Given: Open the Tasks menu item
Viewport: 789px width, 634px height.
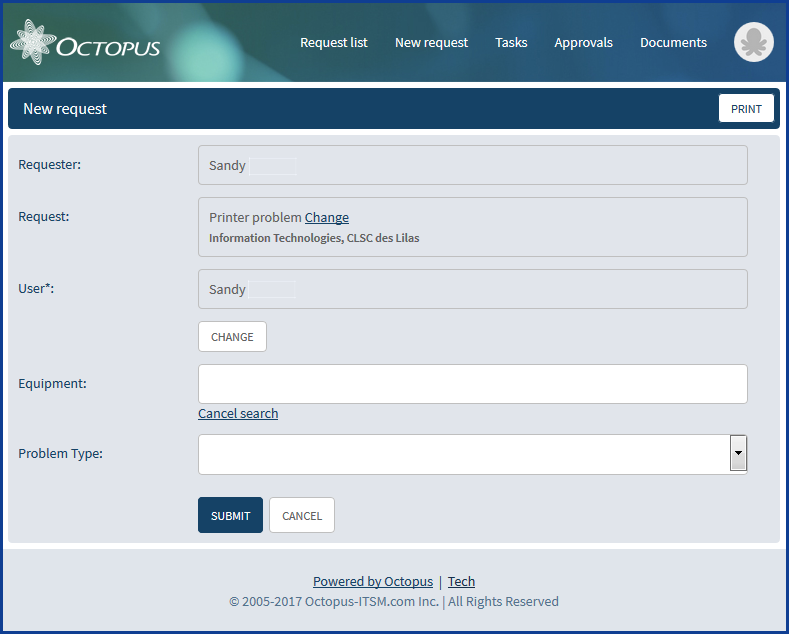Looking at the screenshot, I should pyautogui.click(x=511, y=43).
